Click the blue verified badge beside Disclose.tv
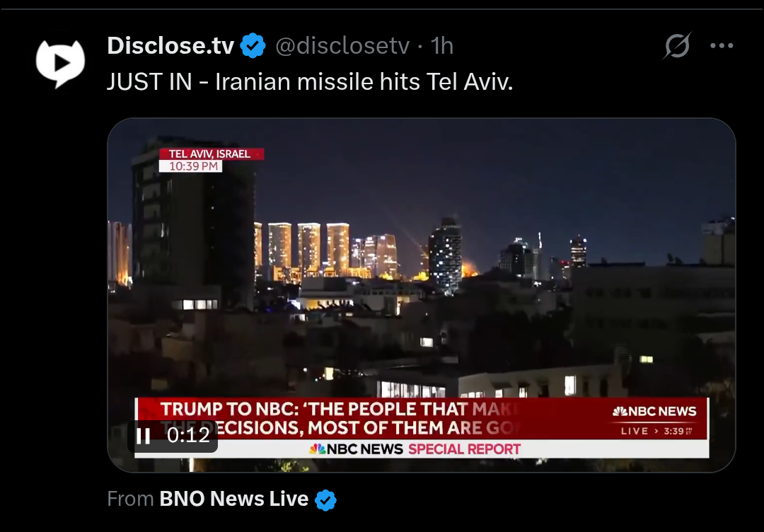 pyautogui.click(x=253, y=46)
